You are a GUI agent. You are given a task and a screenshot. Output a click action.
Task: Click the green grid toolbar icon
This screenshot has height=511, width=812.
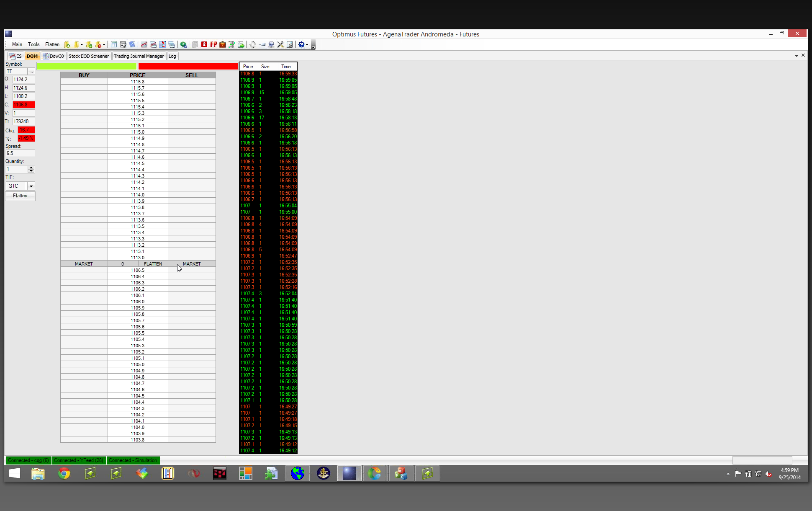(232, 44)
